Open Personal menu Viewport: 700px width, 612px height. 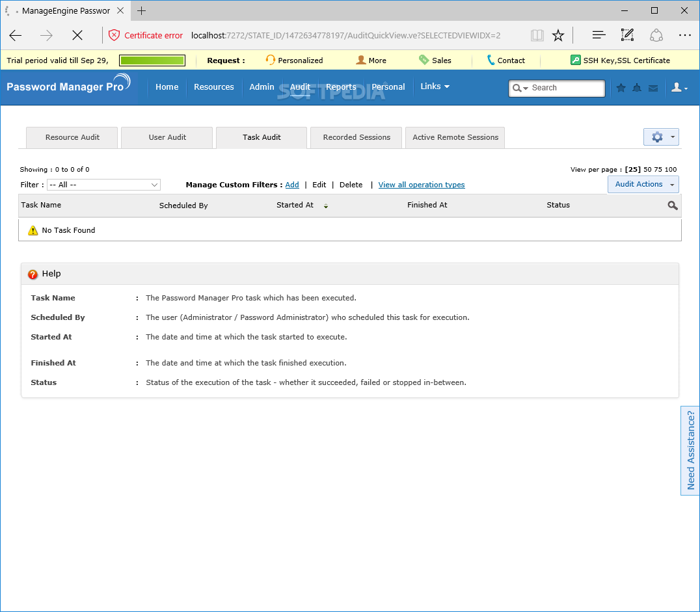388,87
